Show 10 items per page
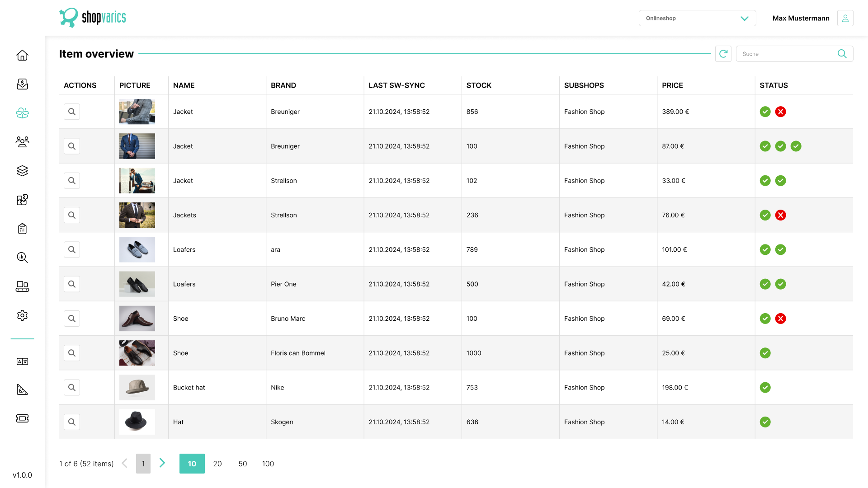868x488 pixels. (192, 464)
